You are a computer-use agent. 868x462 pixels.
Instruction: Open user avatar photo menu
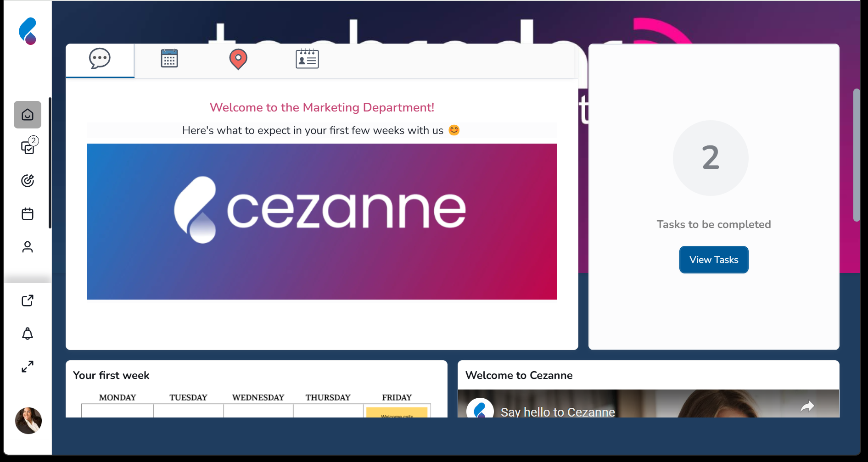(x=28, y=420)
